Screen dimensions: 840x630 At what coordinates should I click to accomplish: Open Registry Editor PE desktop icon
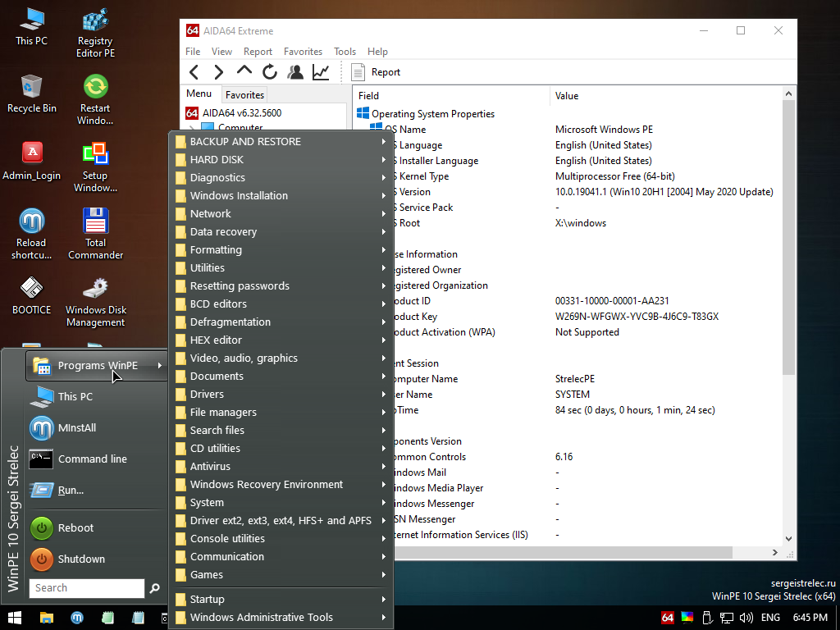[96, 33]
